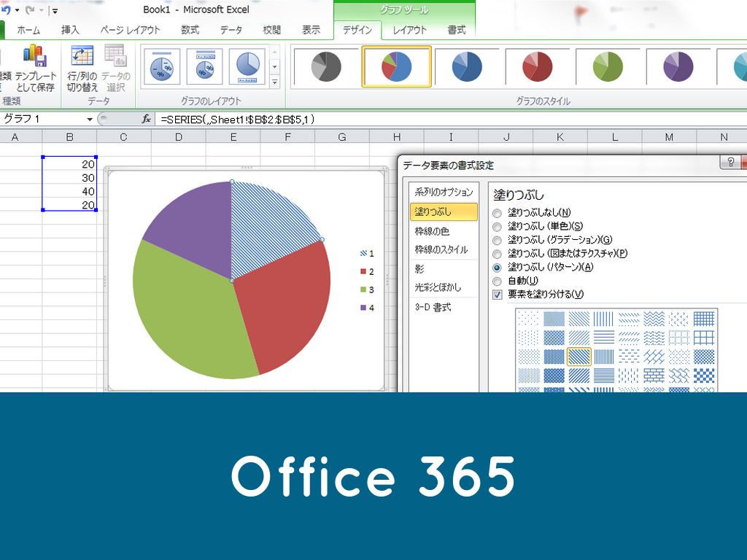The image size is (747, 560).
Task: Choose the third chart layout with legend below
Action: pos(247,67)
